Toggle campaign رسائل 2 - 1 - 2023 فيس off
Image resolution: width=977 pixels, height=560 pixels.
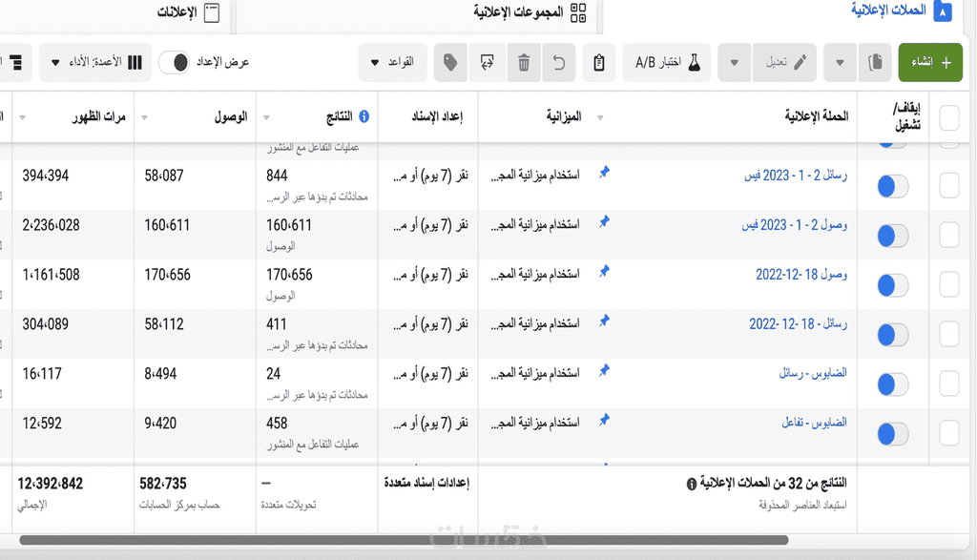[893, 186]
